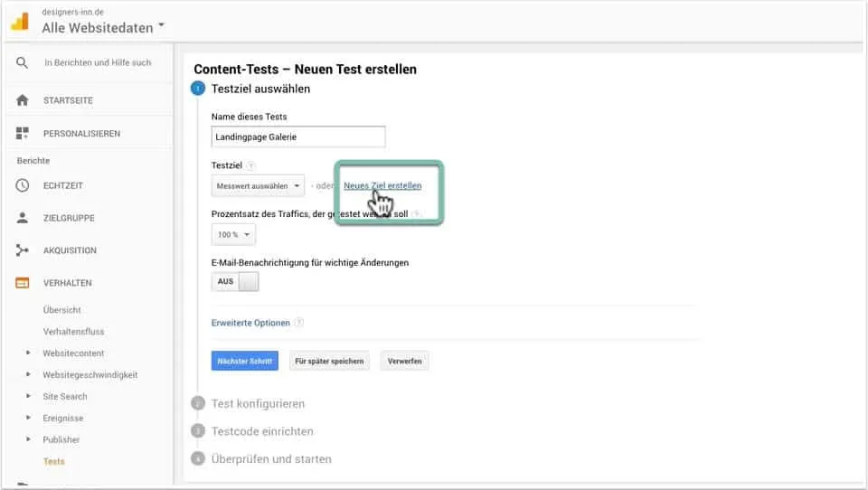Screen dimensions: 868x490
Task: Click the Akquisition arrows icon
Action: click(23, 250)
